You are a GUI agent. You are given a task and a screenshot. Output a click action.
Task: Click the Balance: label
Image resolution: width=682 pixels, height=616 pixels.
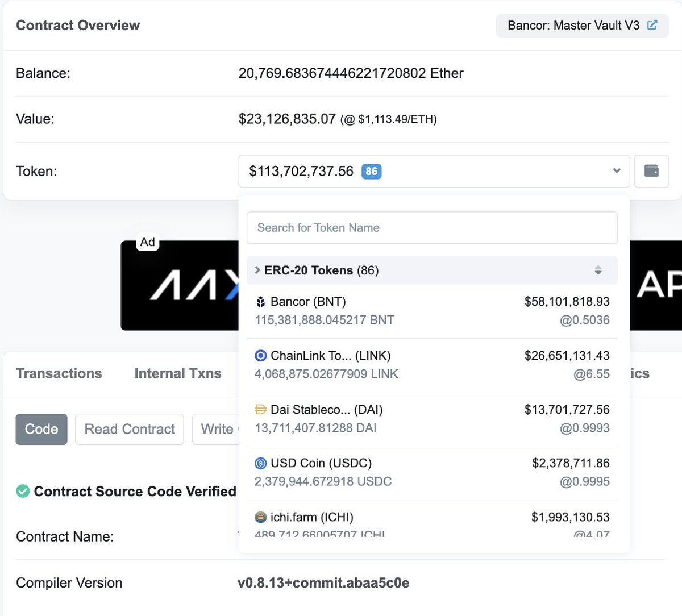tap(43, 73)
